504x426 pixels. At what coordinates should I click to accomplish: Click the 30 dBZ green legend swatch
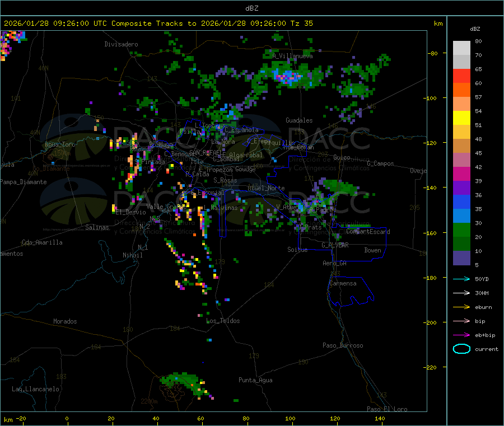[x=461, y=230]
